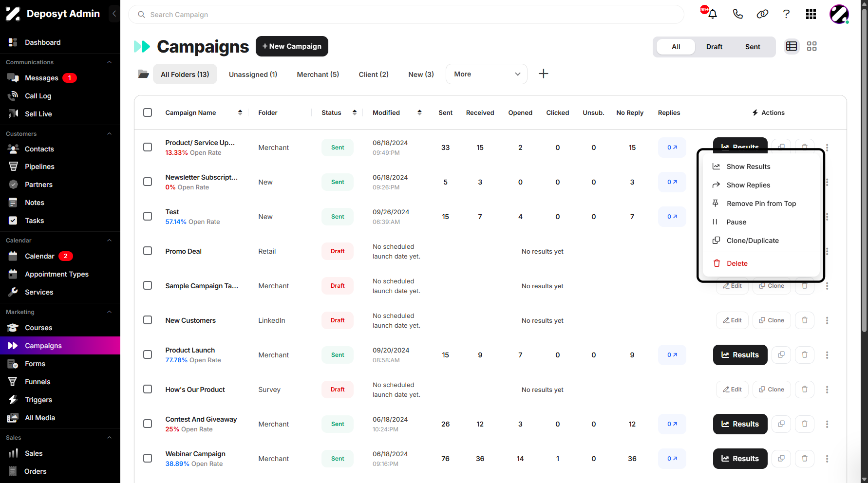
Task: Switch to the Draft filter tab
Action: pos(714,47)
